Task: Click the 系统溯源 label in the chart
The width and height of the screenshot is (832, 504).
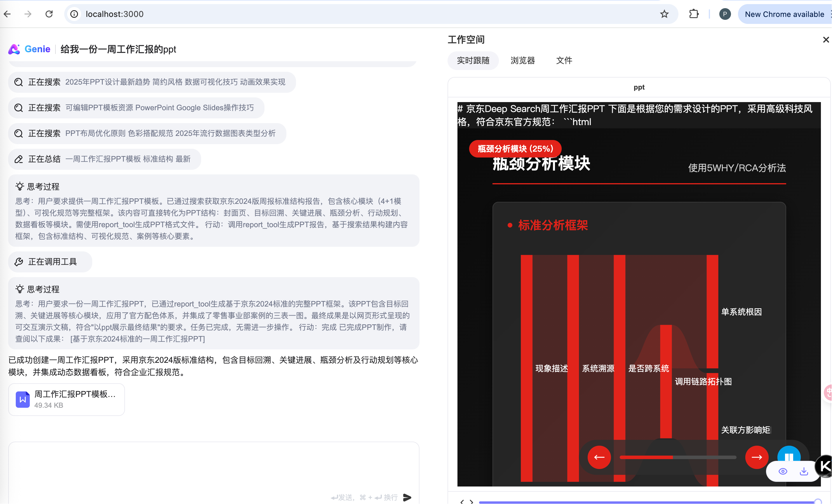Action: click(598, 368)
